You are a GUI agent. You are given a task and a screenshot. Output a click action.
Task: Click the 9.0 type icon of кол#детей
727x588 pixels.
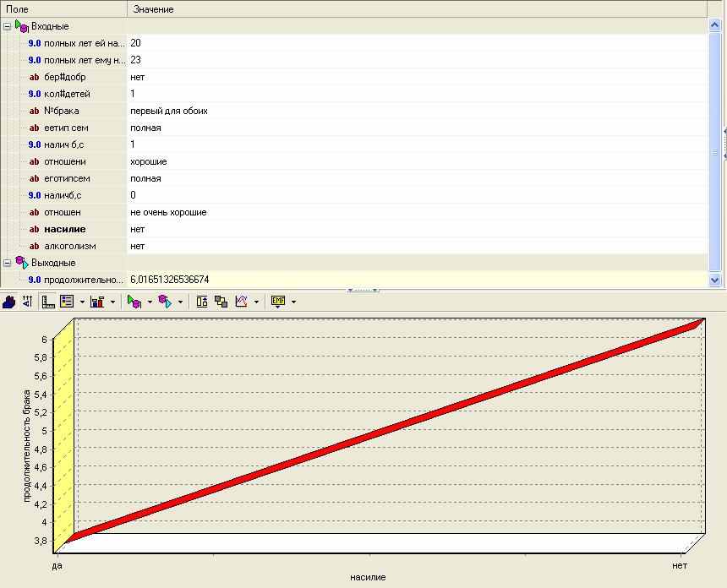coord(35,94)
